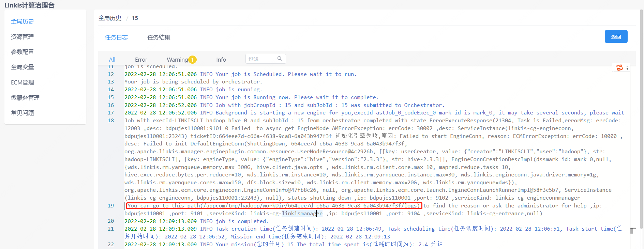Select 微服务管理 in the sidebar
The image size is (644, 249).
(25, 98)
